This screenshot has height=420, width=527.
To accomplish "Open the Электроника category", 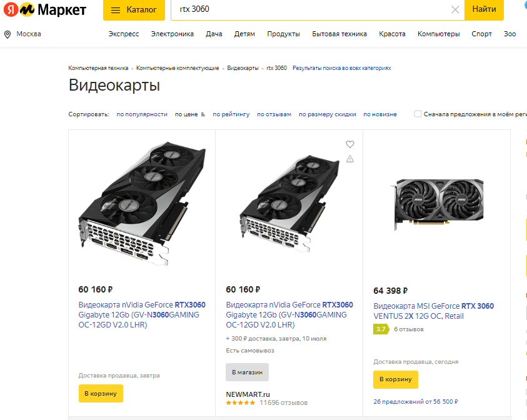I will coord(173,34).
